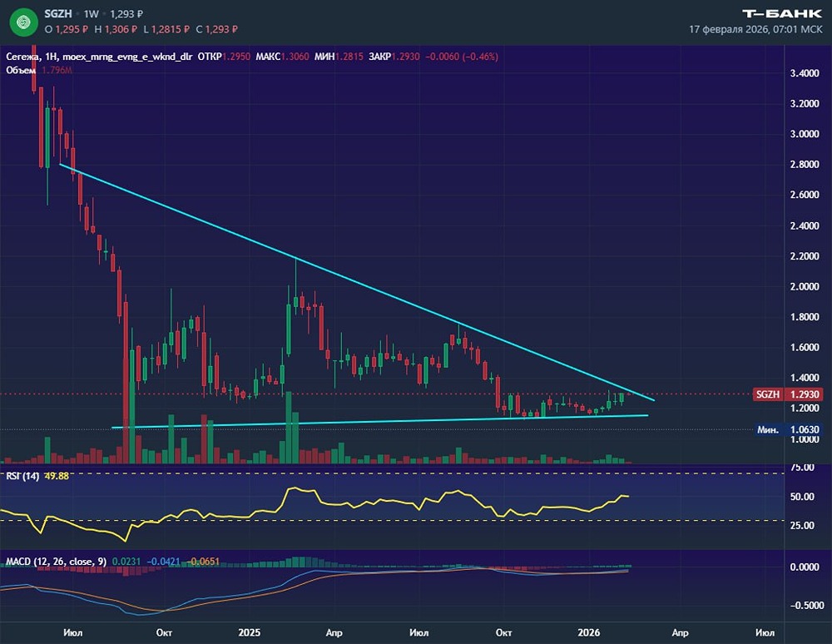
Task: Select the SGZH ticker symbol in header
Action: (x=58, y=14)
